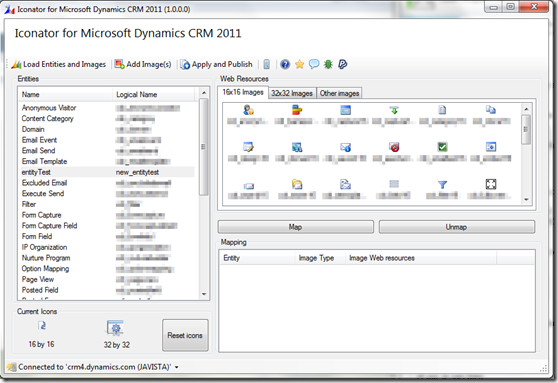Click the yellow star rating icon

coord(299,64)
